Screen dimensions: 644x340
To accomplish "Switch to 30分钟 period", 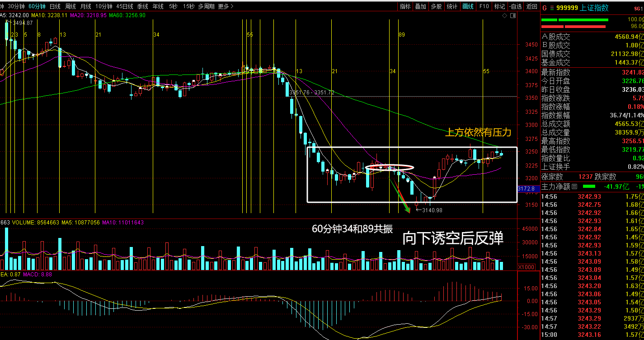I will (16, 6).
